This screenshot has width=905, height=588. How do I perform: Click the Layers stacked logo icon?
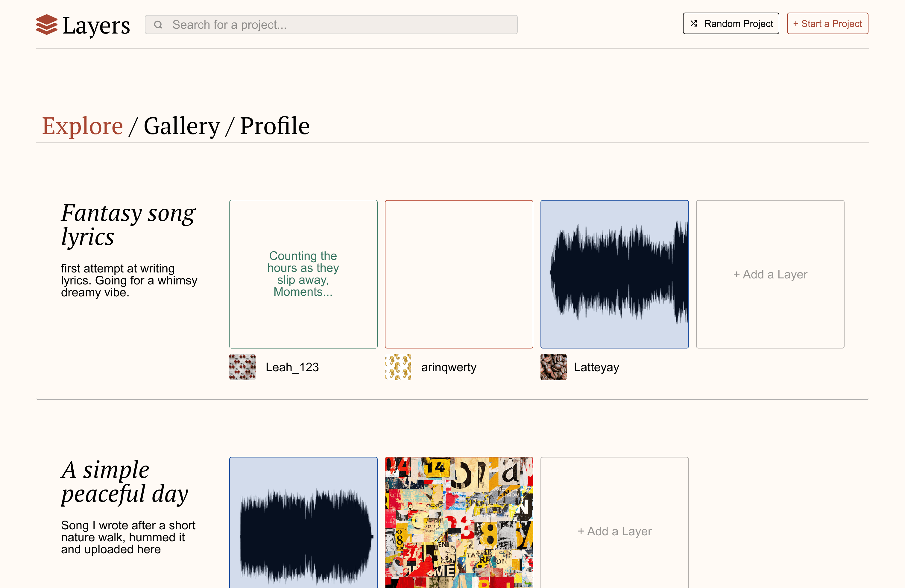point(46,24)
